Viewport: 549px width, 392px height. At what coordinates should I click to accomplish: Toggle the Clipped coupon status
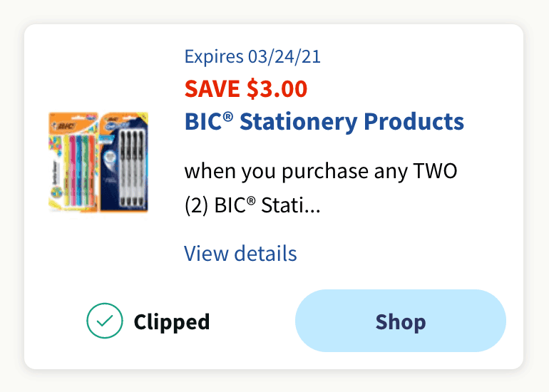pos(148,322)
